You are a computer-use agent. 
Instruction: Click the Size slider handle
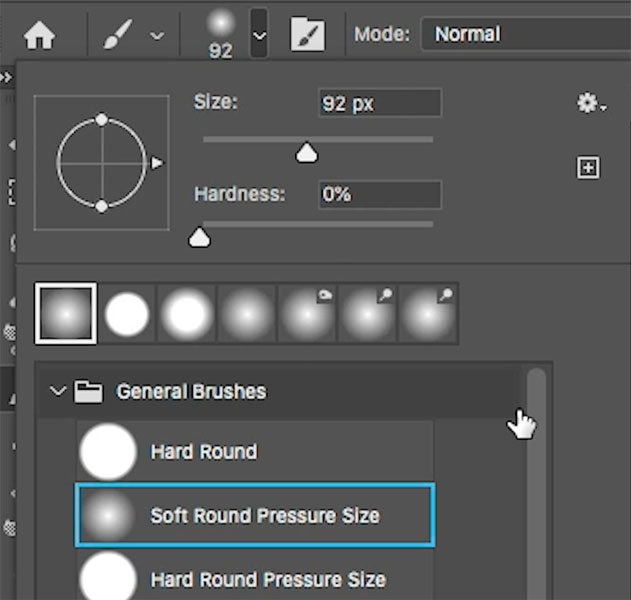tap(307, 153)
